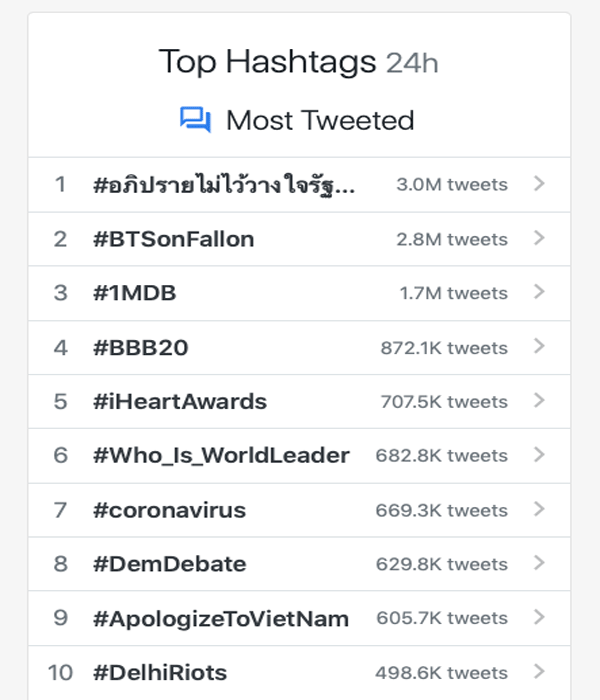Open the #Who_Is_WorldLeader arrow

[x=539, y=455]
